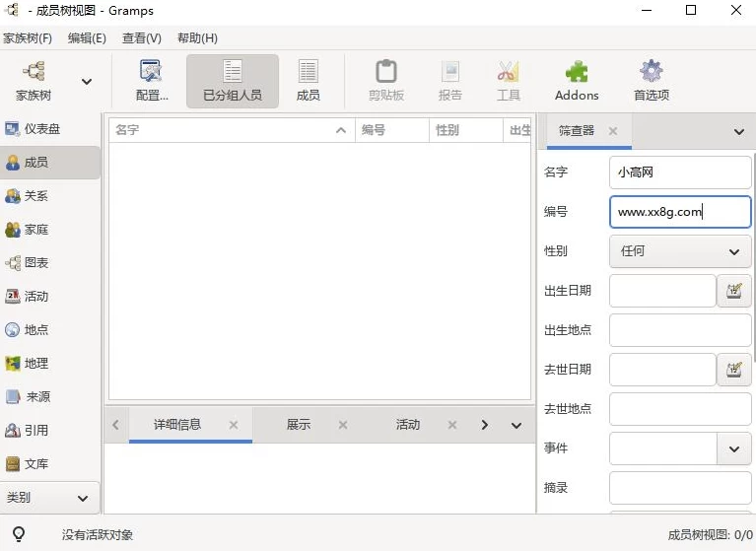756x551 pixels.
Task: Open calendar picker for 去世日期
Action: 733,370
